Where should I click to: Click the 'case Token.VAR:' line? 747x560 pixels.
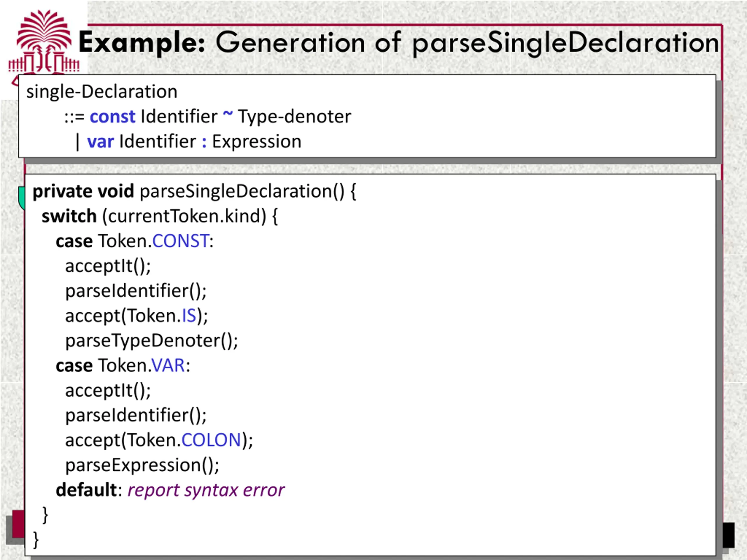pos(123,365)
